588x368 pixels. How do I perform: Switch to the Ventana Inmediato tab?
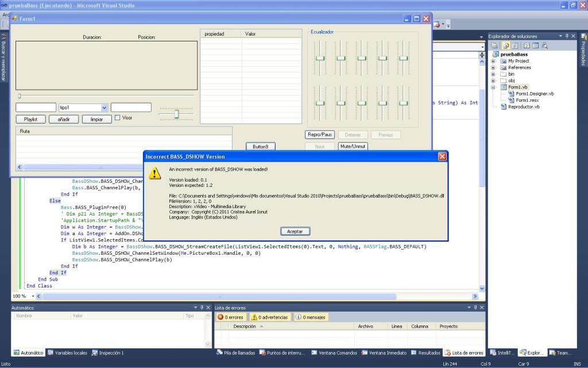click(x=384, y=353)
